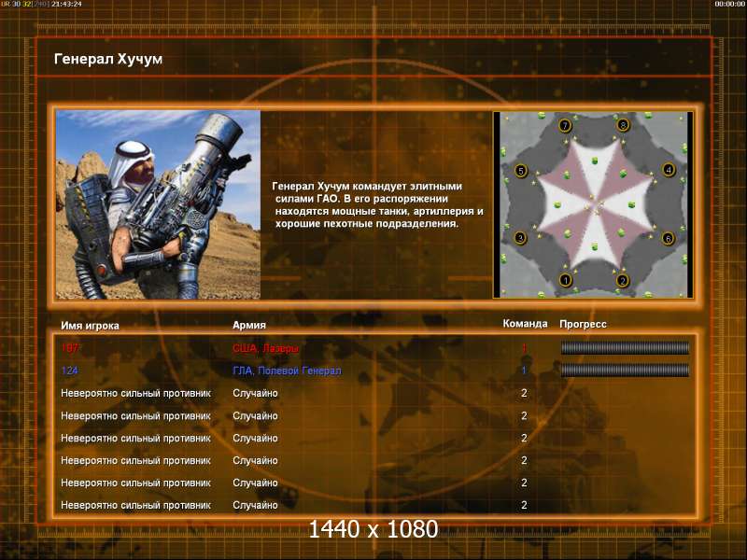
Task: Select start position marker 6 on the minimap
Action: [x=668, y=238]
